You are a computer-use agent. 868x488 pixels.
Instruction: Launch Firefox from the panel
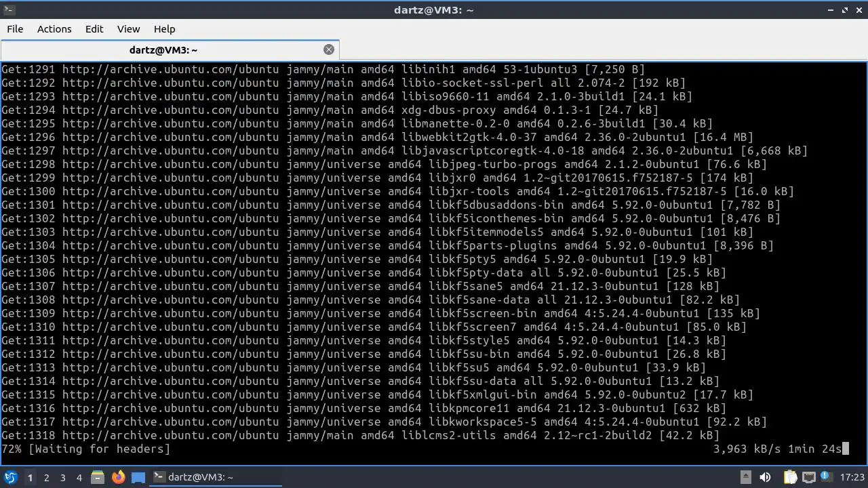point(118,478)
